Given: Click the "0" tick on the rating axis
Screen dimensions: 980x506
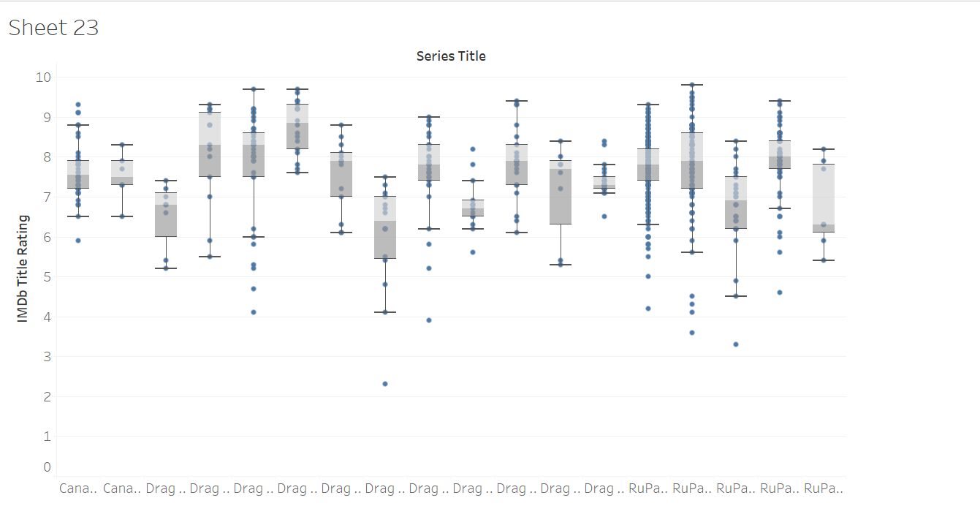Looking at the screenshot, I should pyautogui.click(x=48, y=467).
